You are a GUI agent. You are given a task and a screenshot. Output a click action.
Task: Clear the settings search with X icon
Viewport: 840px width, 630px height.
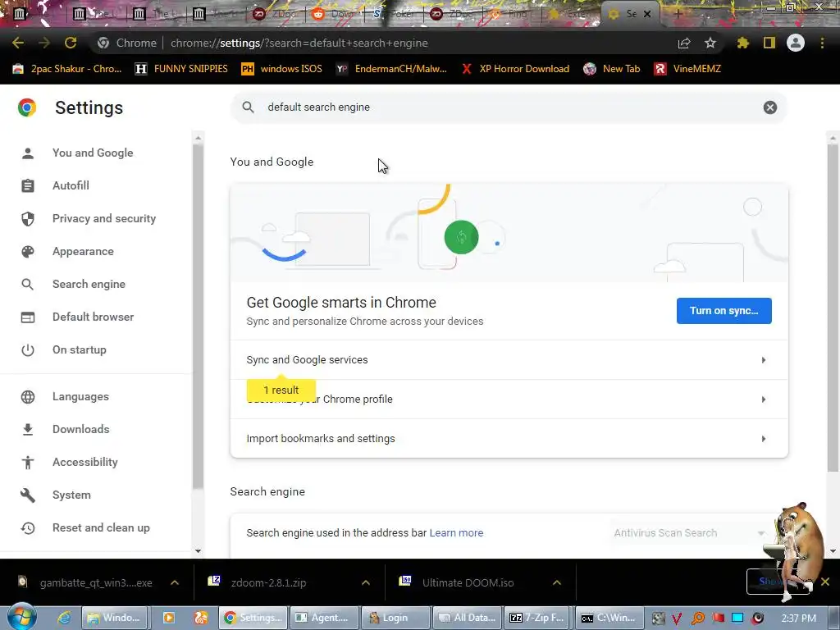[x=769, y=107]
